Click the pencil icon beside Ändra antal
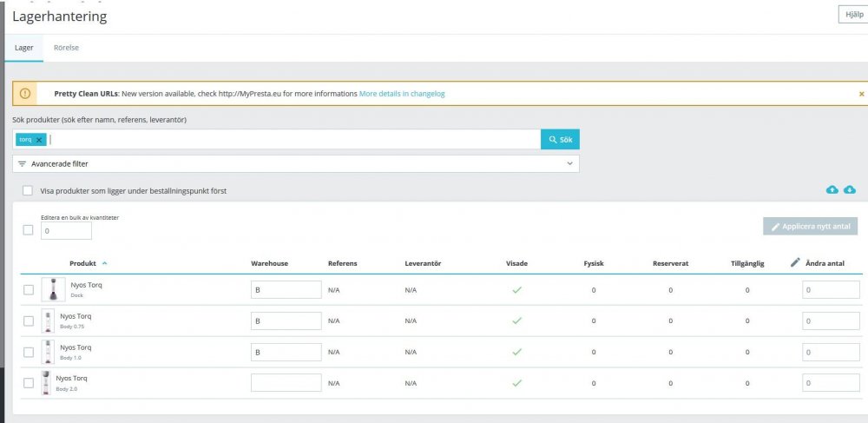 [x=795, y=262]
